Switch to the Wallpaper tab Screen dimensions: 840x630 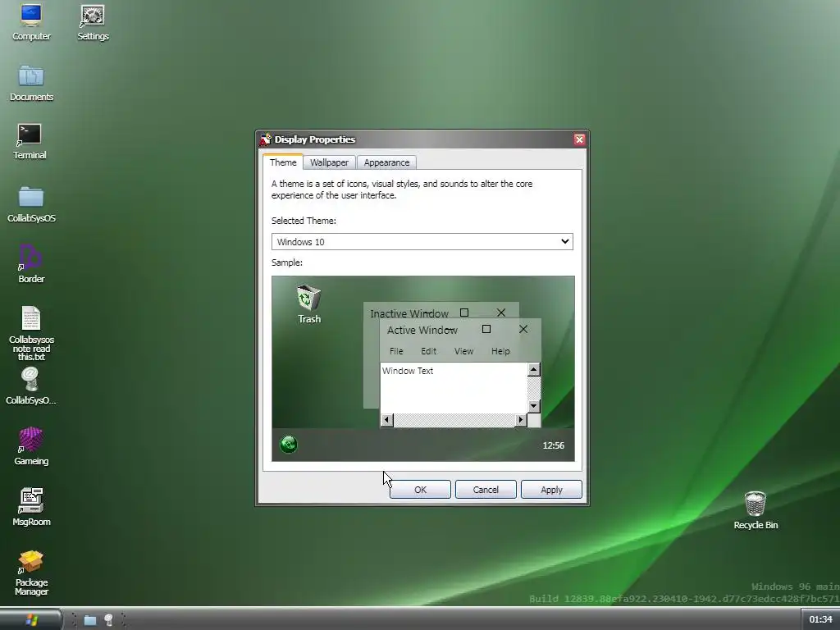click(329, 162)
